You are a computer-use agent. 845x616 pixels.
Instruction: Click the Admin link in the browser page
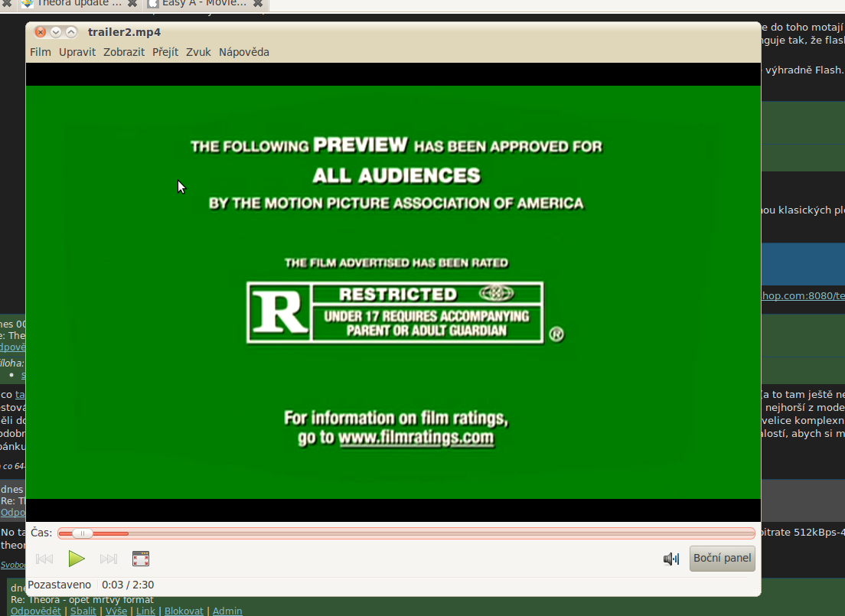coord(227,611)
